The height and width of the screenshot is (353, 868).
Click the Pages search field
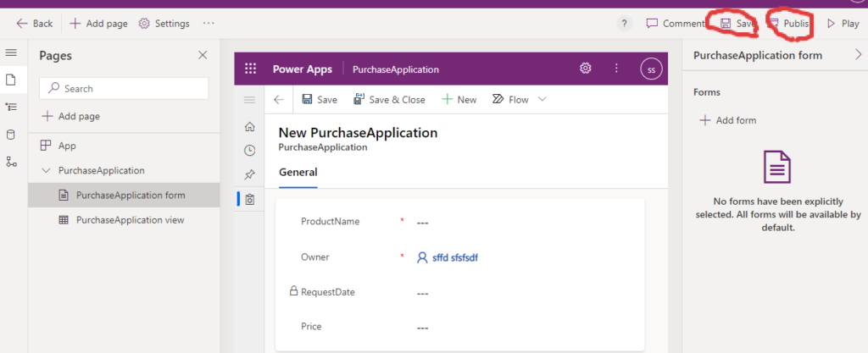[124, 88]
